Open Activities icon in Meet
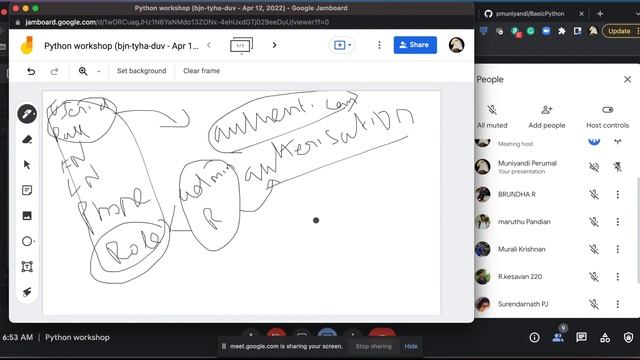The image size is (640, 360). click(605, 337)
